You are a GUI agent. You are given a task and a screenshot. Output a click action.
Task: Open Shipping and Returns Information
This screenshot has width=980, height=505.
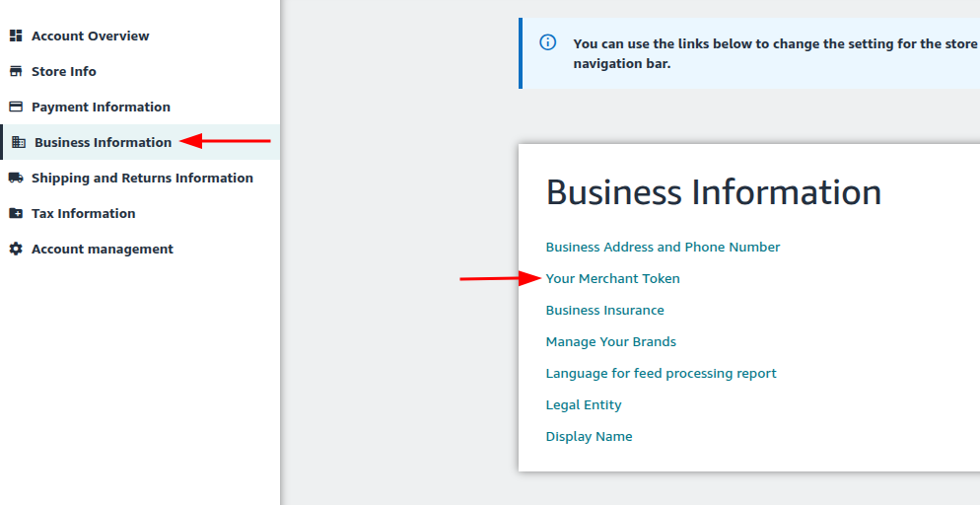(143, 179)
